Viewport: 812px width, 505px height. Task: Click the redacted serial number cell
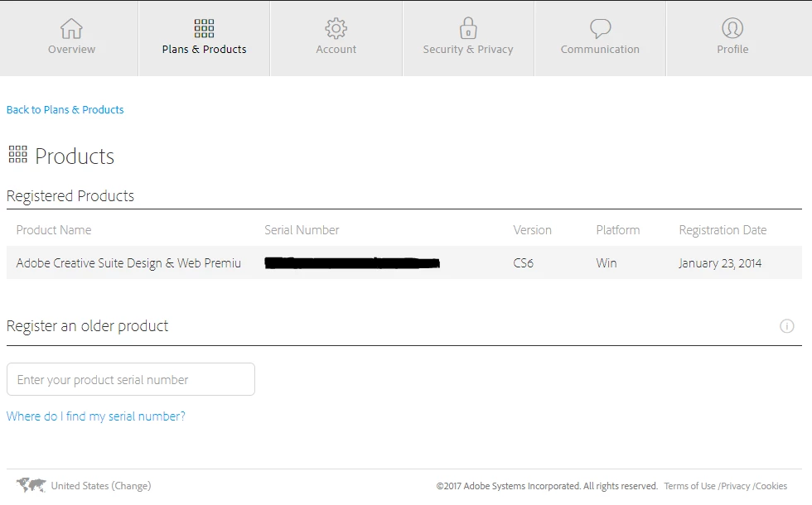coord(352,263)
